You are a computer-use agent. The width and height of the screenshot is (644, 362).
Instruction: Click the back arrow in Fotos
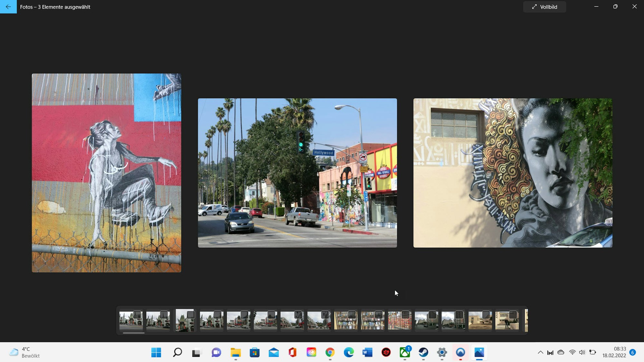tap(8, 7)
